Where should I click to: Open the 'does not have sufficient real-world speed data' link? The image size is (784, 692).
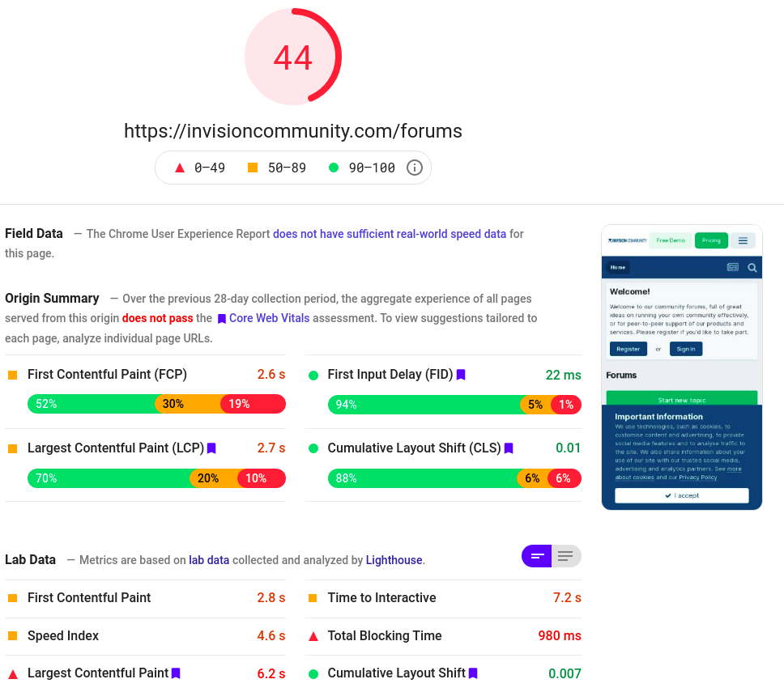pos(390,234)
